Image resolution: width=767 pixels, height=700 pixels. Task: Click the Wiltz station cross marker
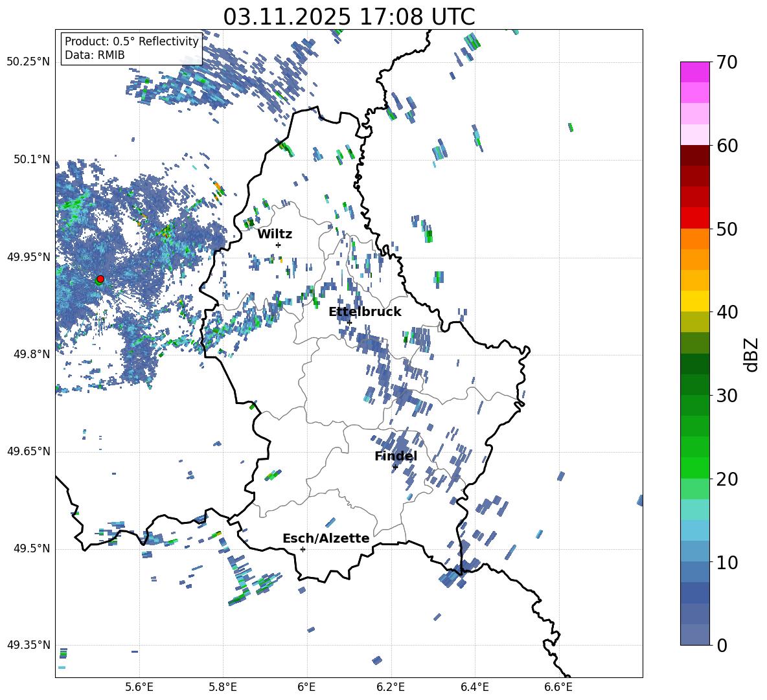(x=278, y=245)
